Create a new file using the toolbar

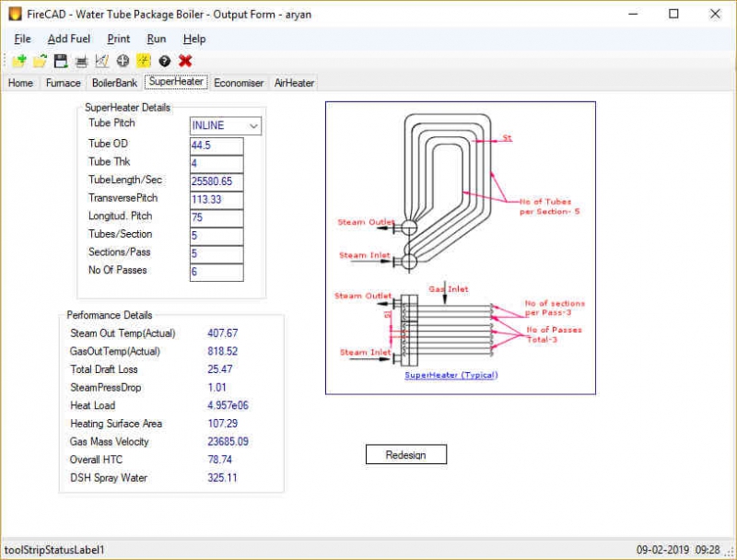pyautogui.click(x=18, y=61)
